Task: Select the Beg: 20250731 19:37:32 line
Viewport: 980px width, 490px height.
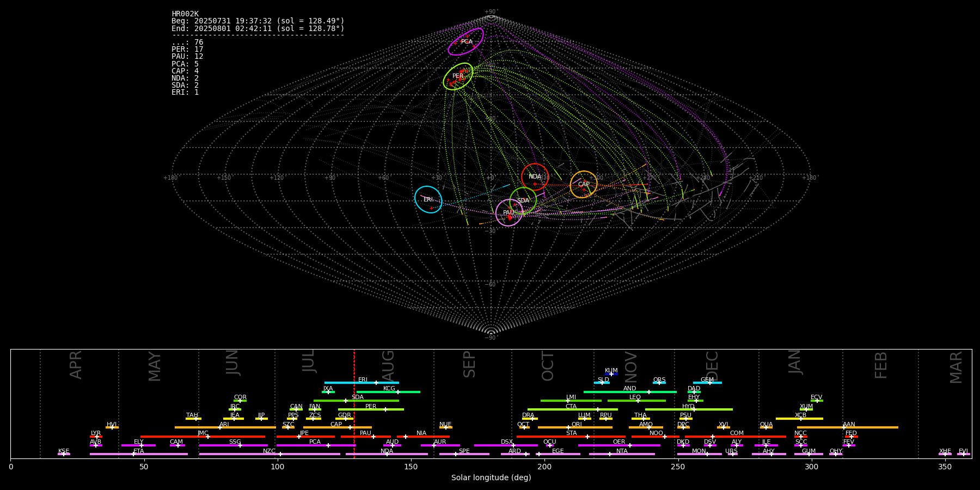Action: tap(258, 21)
